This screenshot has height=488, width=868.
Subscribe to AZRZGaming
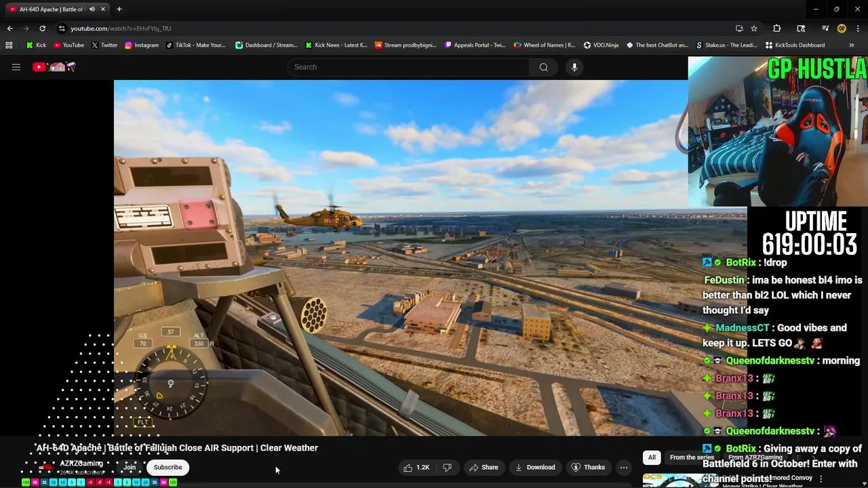tap(167, 467)
